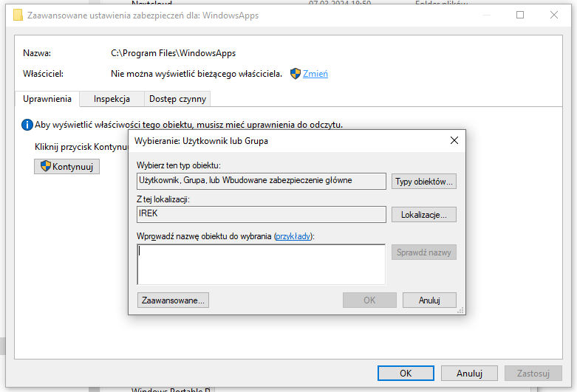Maximize the advanced security settings window
This screenshot has width=577, height=392.
520,15
